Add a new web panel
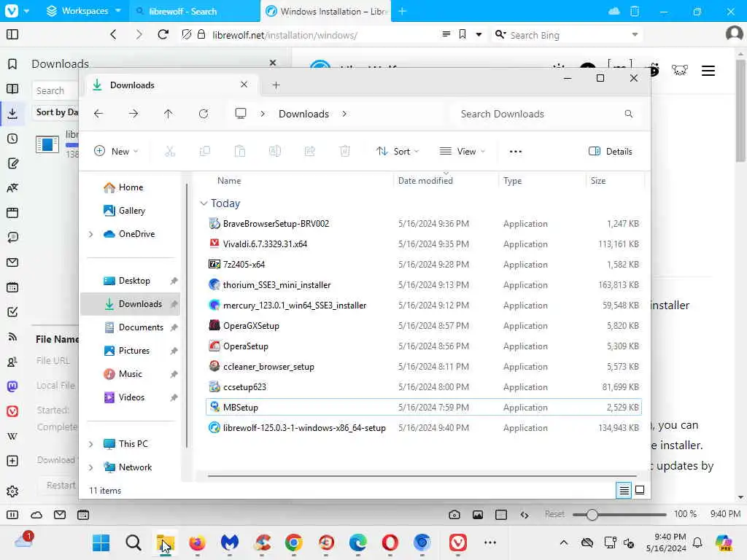Image resolution: width=747 pixels, height=560 pixels. coord(12,461)
